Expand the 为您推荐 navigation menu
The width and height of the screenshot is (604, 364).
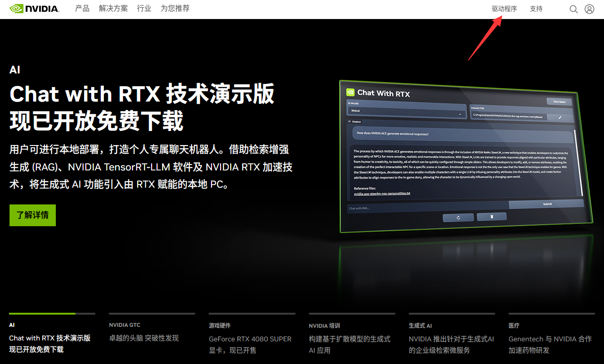pos(175,9)
